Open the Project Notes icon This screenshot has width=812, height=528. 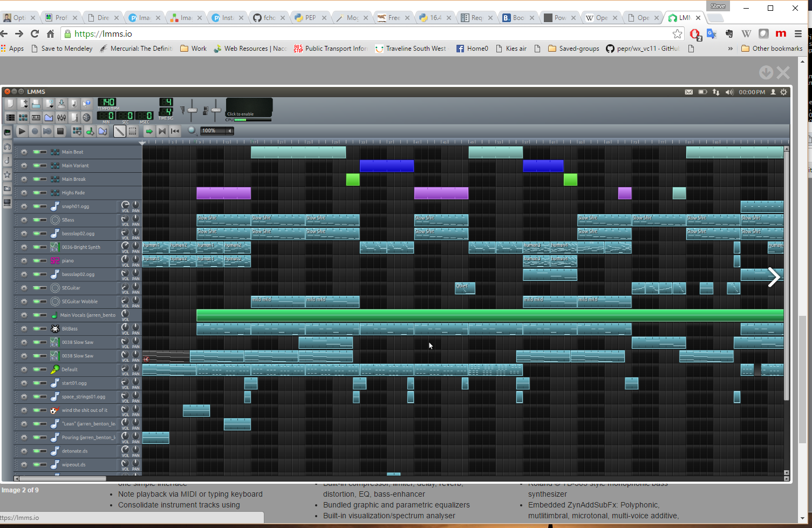click(74, 117)
